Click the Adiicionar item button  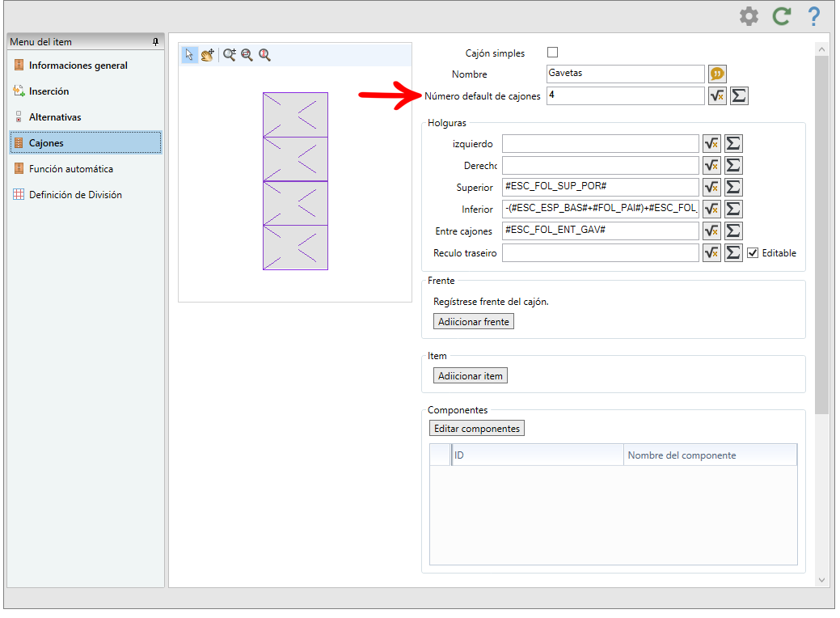tap(471, 375)
